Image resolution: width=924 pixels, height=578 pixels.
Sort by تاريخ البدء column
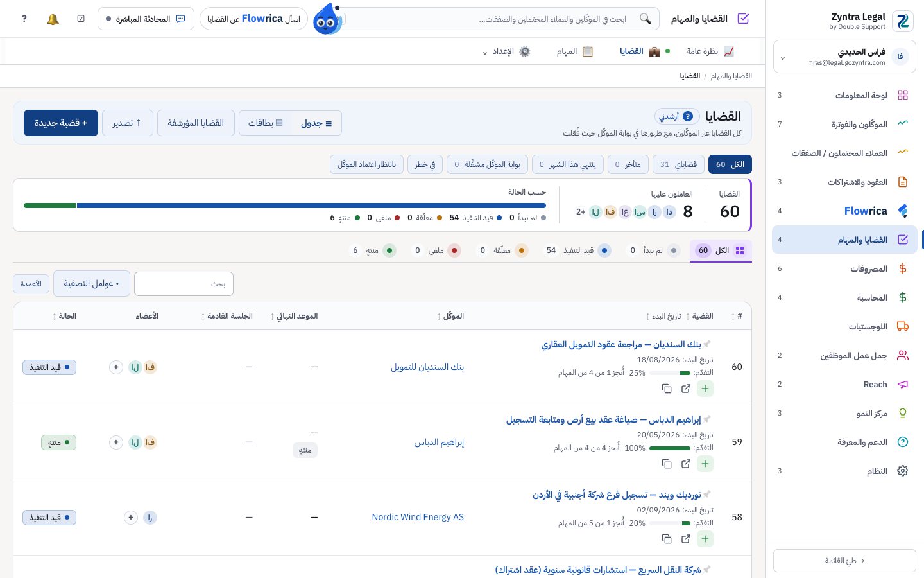tap(664, 316)
